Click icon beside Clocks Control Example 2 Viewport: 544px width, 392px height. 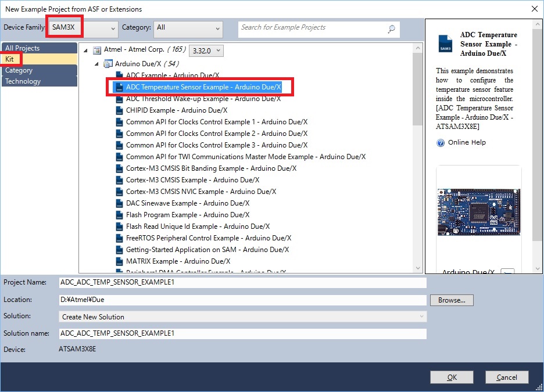click(119, 134)
